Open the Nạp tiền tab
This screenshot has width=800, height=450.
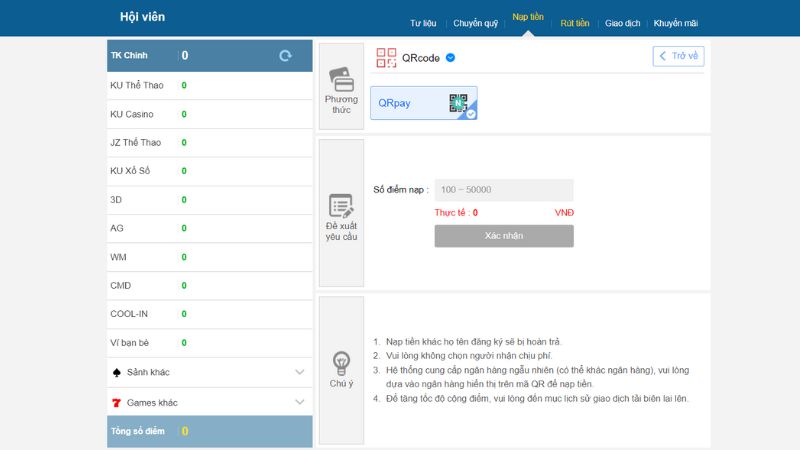pyautogui.click(x=527, y=17)
